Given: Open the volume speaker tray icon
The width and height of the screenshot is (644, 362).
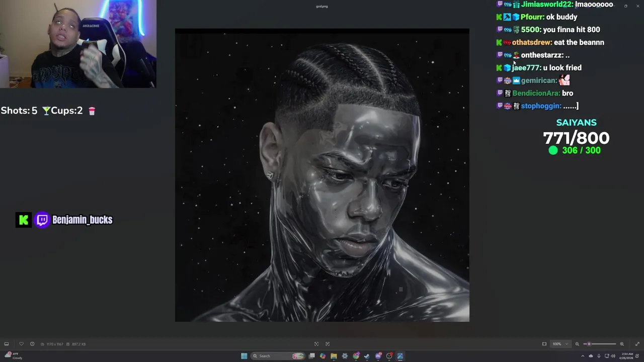Looking at the screenshot, I should point(613,356).
